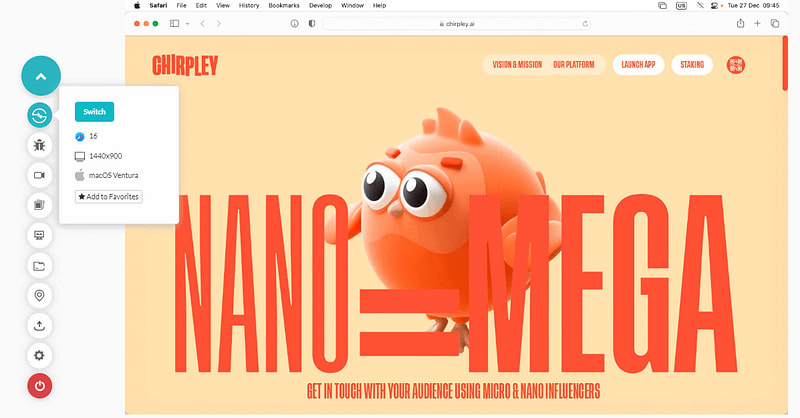Click the privacy shield icon
800x418 pixels.
(x=312, y=23)
